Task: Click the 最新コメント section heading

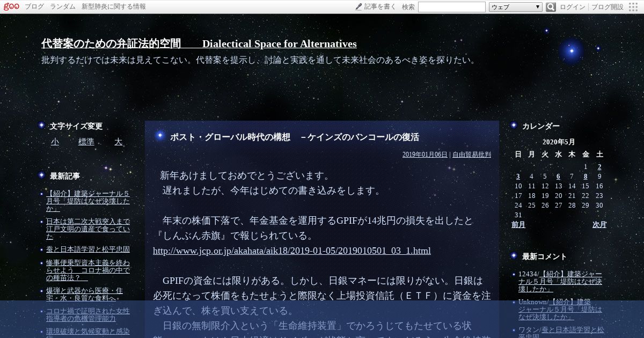Action: tap(544, 256)
